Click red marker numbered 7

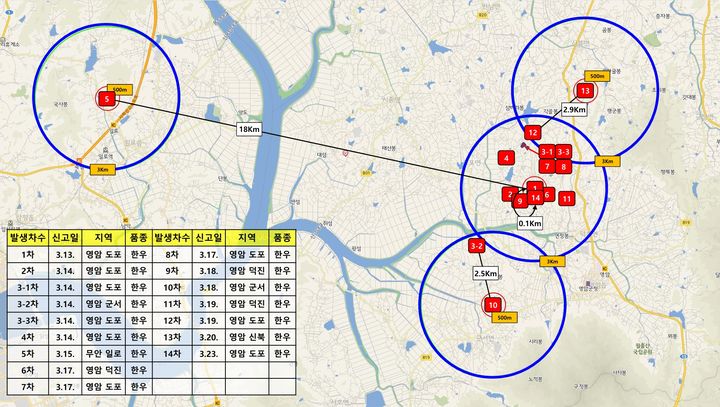[x=547, y=166]
